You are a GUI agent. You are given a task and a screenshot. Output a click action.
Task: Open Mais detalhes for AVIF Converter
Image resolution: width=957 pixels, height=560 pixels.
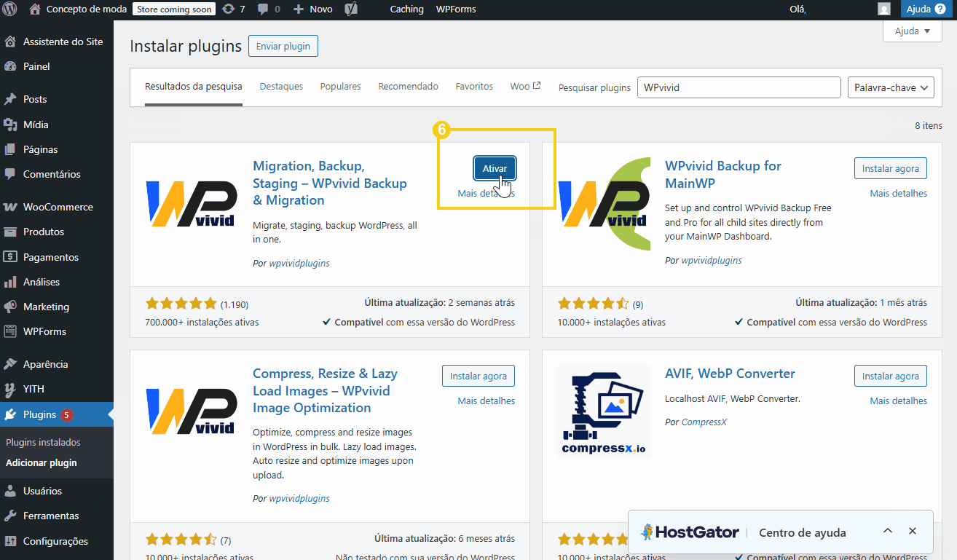point(898,401)
